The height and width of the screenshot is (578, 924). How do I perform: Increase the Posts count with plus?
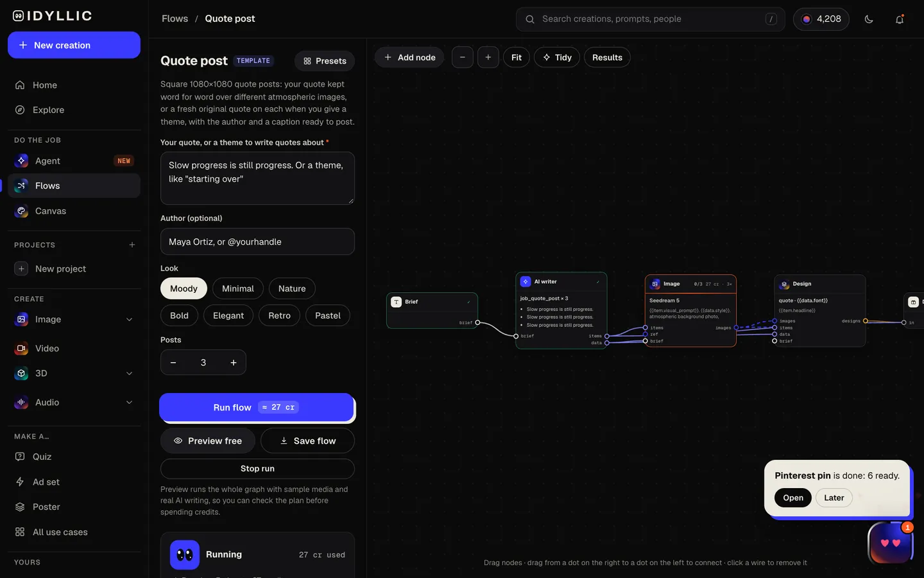[x=234, y=363]
